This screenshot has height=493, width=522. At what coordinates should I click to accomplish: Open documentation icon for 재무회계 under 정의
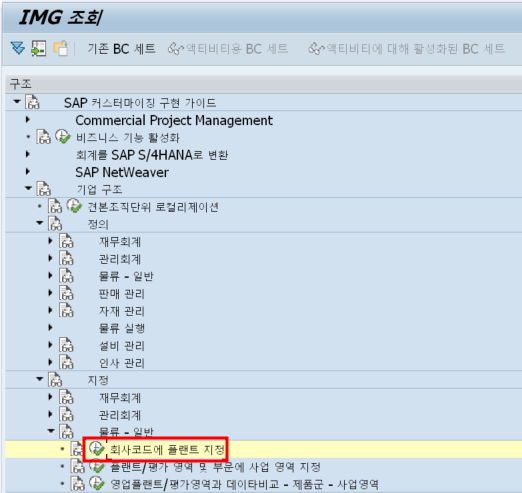66,241
